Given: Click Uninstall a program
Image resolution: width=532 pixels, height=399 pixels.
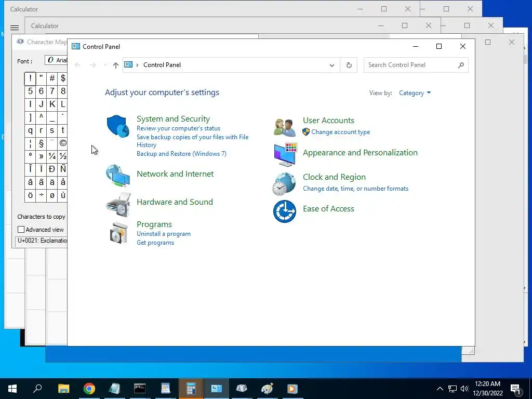Looking at the screenshot, I should (164, 234).
